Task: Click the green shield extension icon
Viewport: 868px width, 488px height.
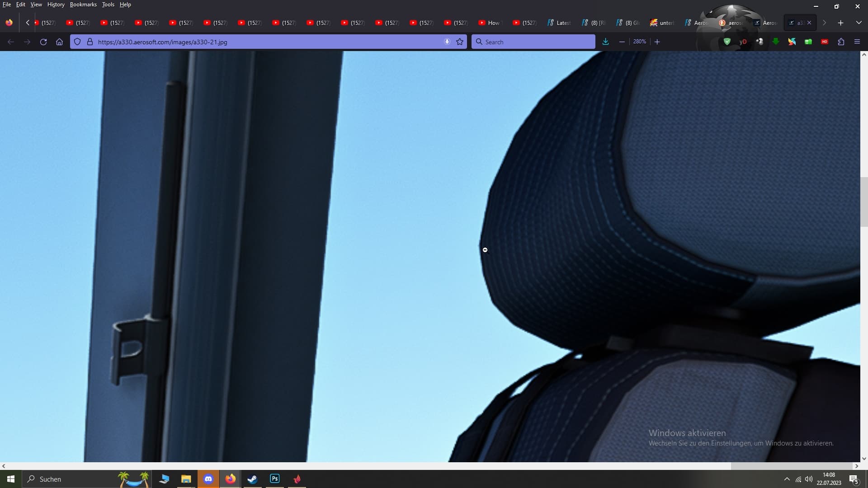Action: [727, 42]
